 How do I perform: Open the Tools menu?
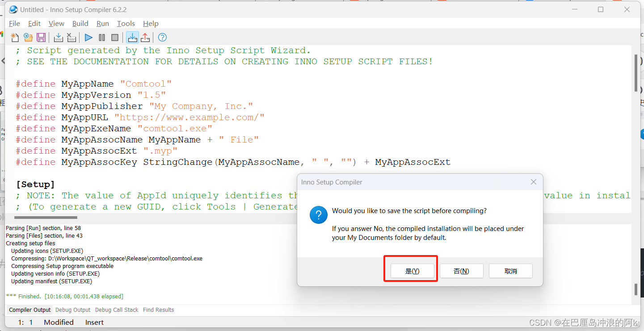pyautogui.click(x=126, y=24)
